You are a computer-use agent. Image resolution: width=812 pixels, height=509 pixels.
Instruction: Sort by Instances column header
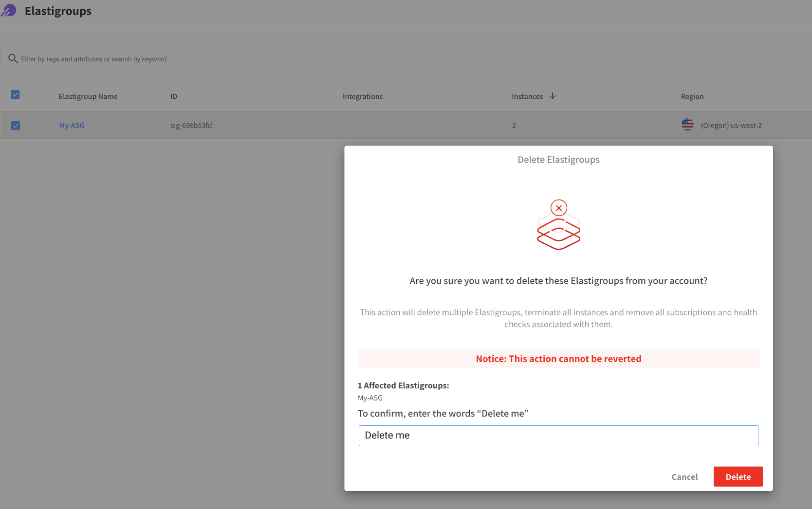(527, 96)
